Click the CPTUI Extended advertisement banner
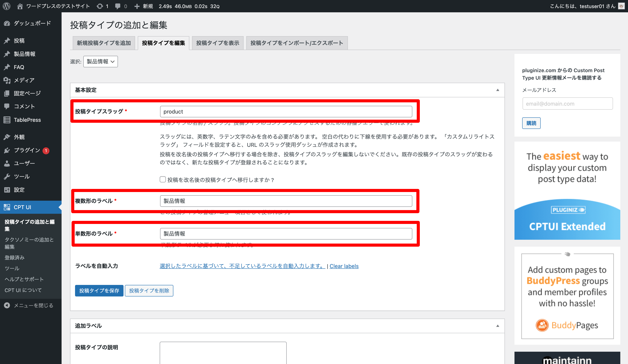 (x=567, y=191)
